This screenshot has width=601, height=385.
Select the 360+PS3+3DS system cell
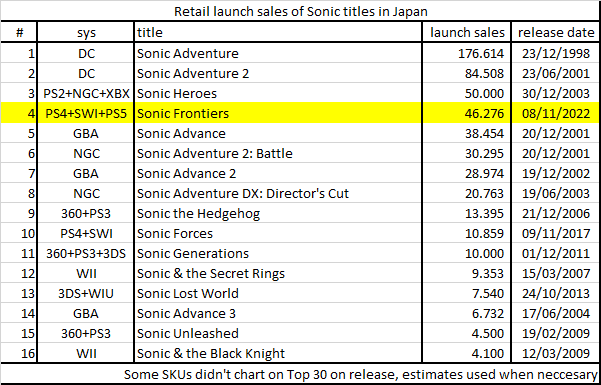(x=86, y=253)
